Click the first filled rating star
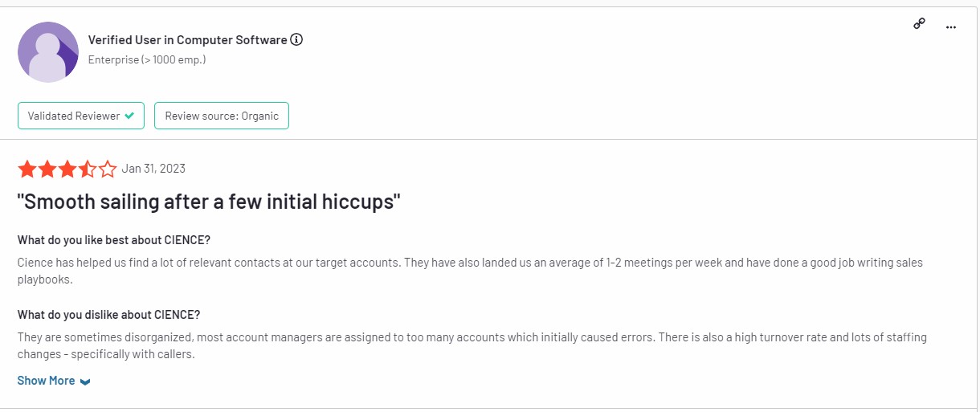Image resolution: width=980 pixels, height=412 pixels. pos(27,169)
